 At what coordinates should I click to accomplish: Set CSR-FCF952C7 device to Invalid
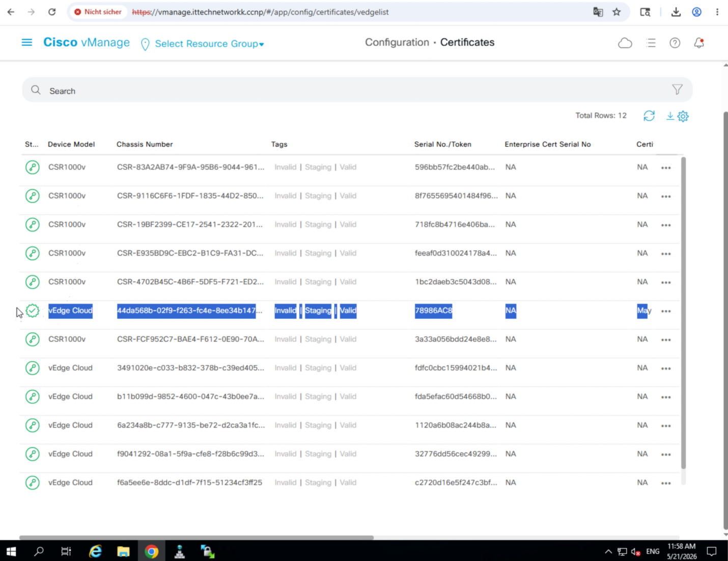click(285, 339)
